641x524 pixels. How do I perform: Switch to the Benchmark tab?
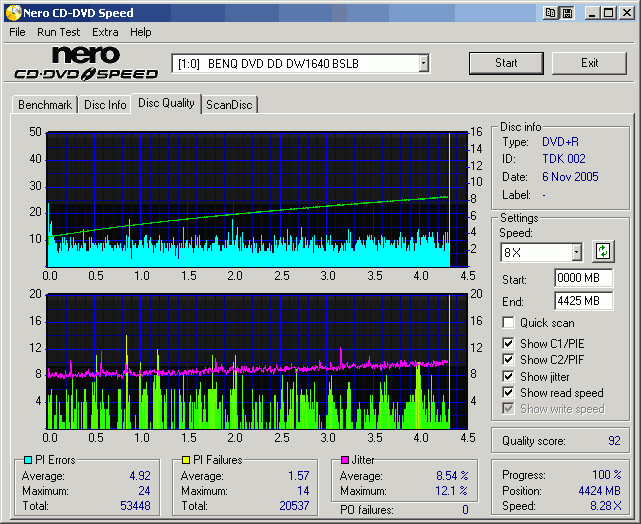(45, 105)
